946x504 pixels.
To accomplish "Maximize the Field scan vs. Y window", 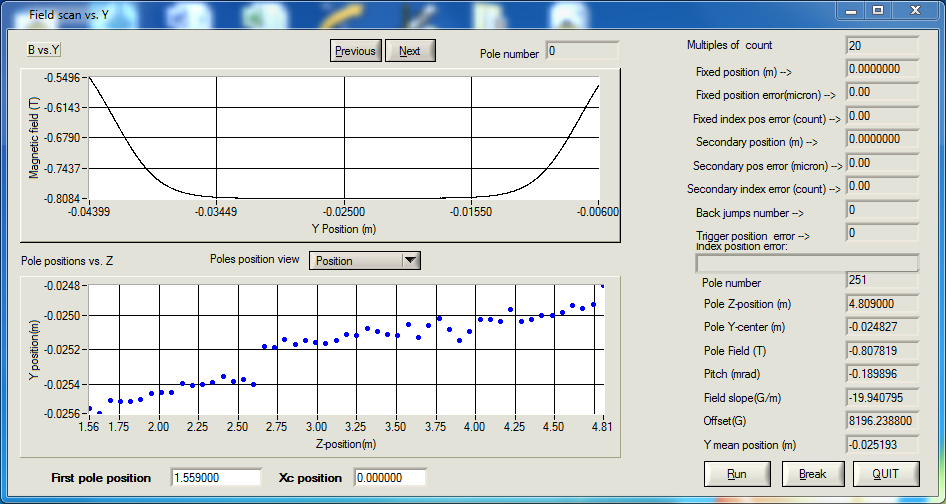I will [878, 10].
